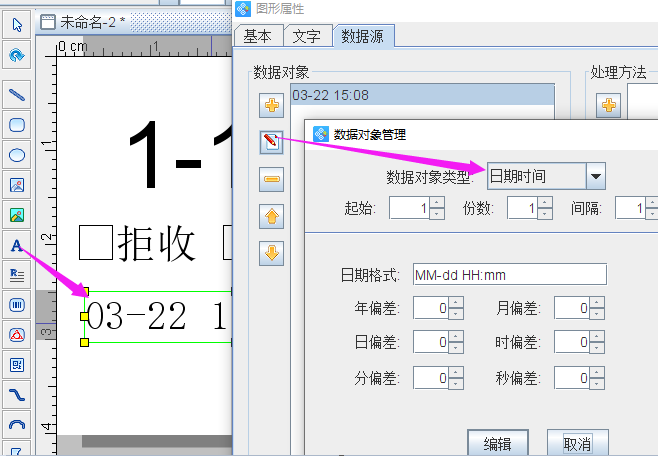Click the 取消 button
This screenshot has width=658, height=456.
[577, 443]
